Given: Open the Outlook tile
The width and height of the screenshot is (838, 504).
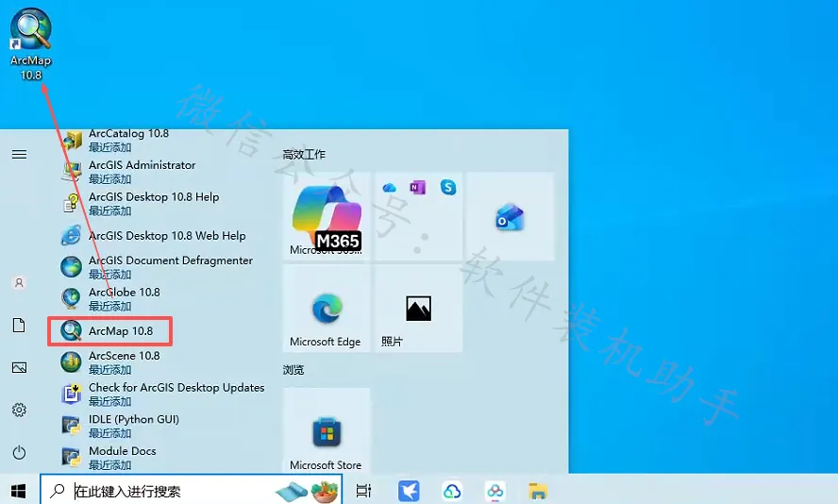Looking at the screenshot, I should (x=511, y=216).
